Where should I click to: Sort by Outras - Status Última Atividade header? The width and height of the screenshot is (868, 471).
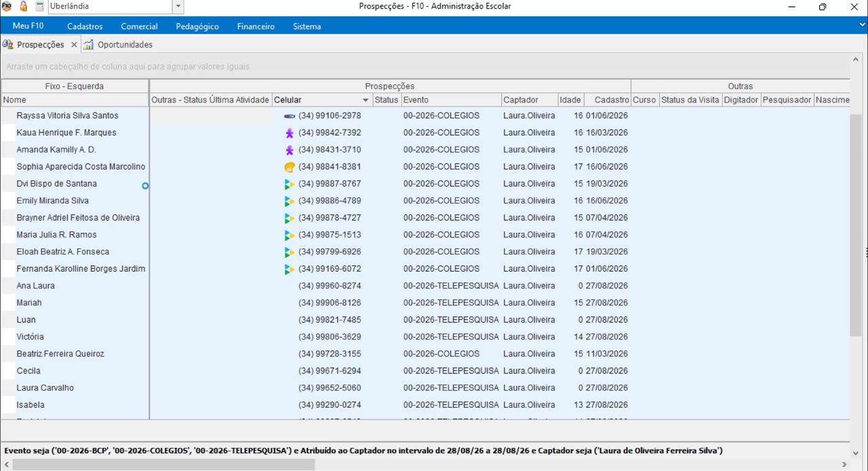coord(210,100)
